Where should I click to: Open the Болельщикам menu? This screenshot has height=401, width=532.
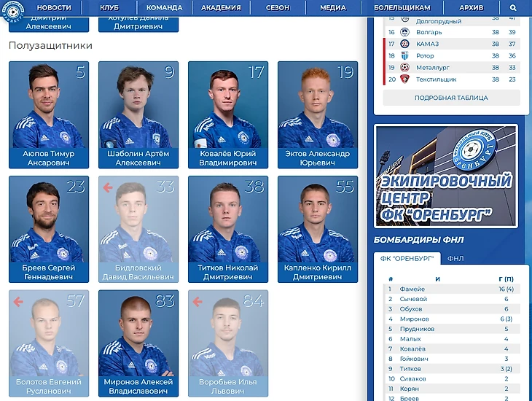[402, 7]
